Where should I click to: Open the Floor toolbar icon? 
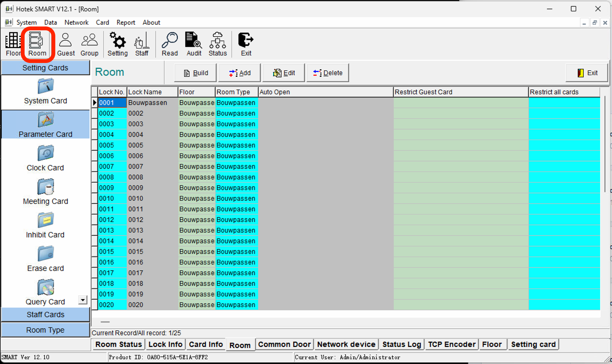coord(13,44)
